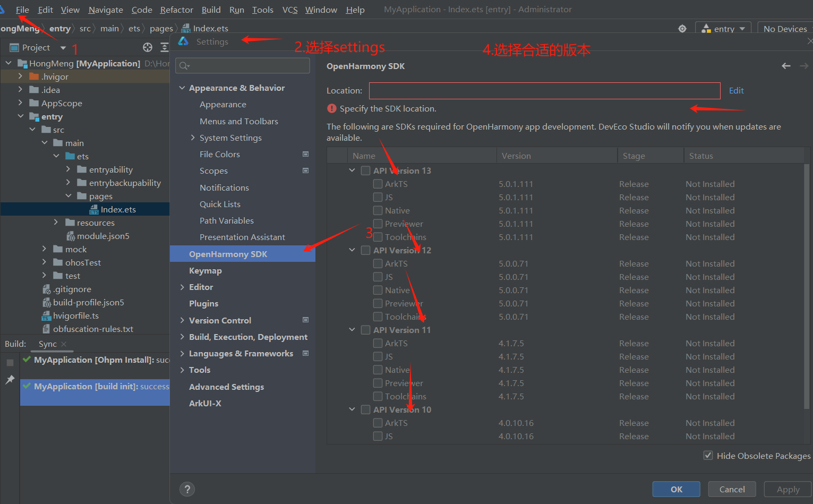The image size is (813, 504).
Task: Click the pin icon in Build panel
Action: click(10, 379)
